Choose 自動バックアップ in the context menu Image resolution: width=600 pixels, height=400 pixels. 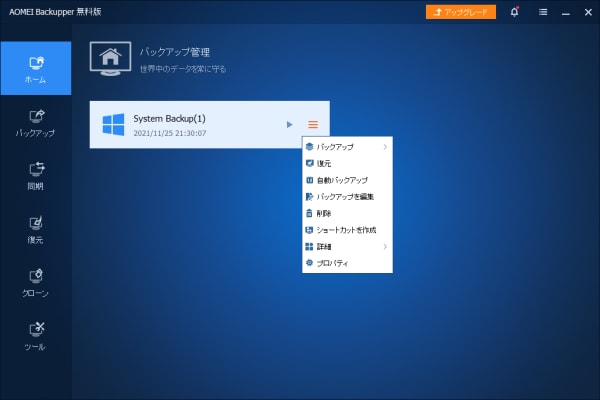(x=347, y=180)
